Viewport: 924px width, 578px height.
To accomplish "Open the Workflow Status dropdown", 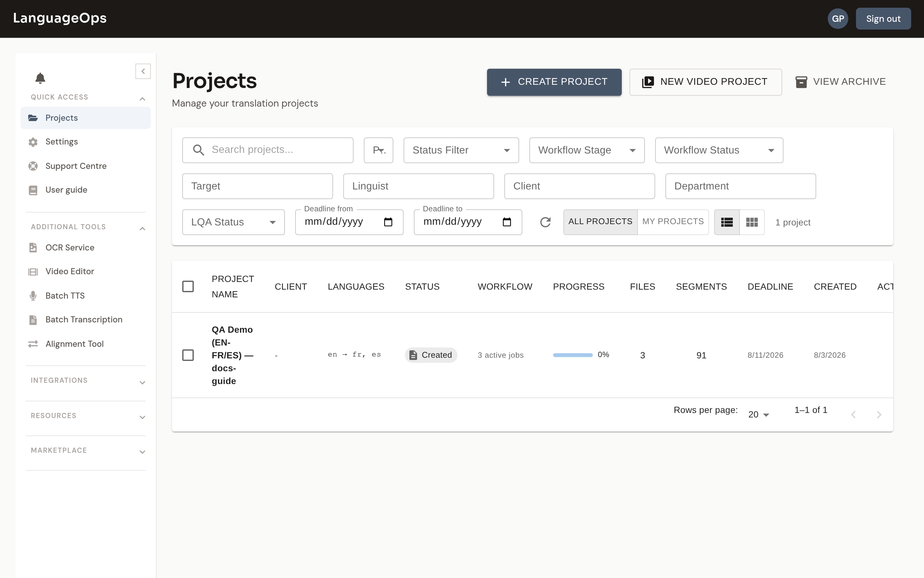I will pos(719,150).
